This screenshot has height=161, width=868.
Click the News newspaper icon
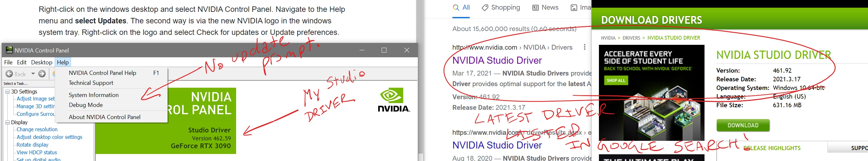point(536,8)
